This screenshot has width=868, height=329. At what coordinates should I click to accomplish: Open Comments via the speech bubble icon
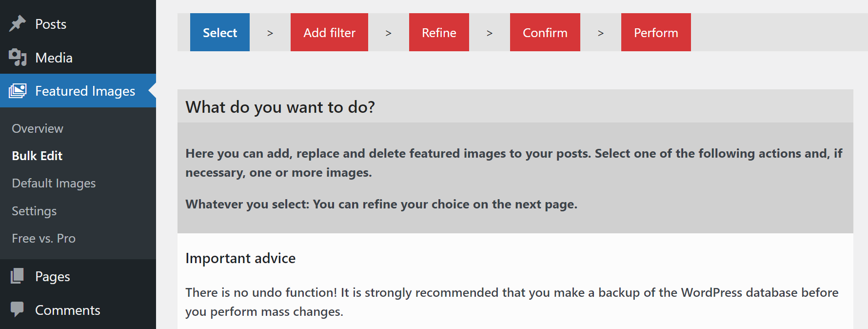(x=18, y=309)
